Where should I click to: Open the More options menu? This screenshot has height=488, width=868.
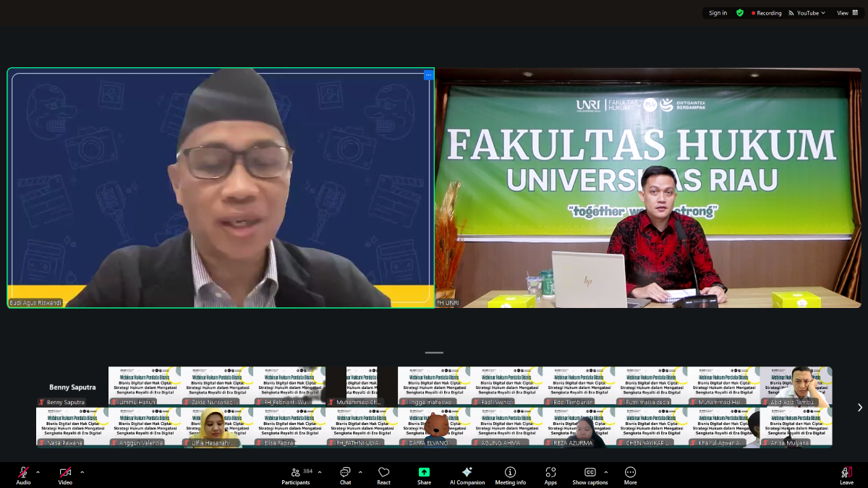click(630, 475)
